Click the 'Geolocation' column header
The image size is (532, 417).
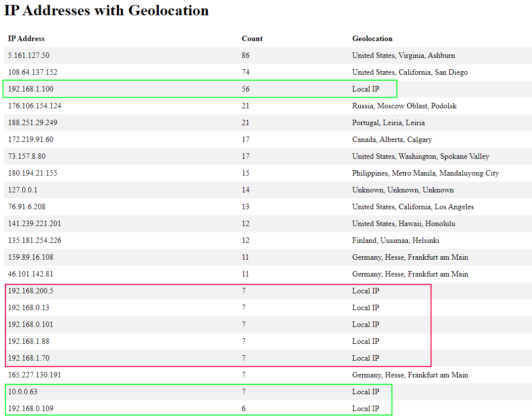pos(372,39)
